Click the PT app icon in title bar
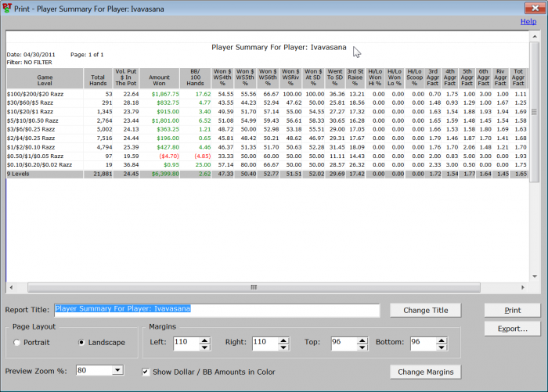Viewport: 548px width, 392px height. pyautogui.click(x=8, y=7)
